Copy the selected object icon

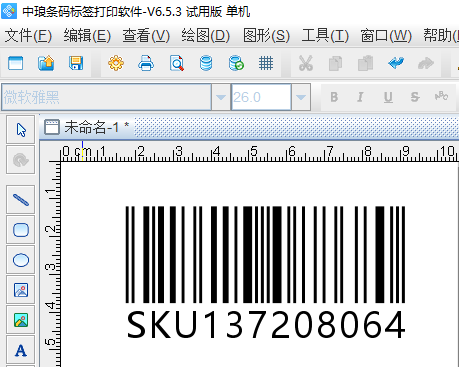click(335, 63)
